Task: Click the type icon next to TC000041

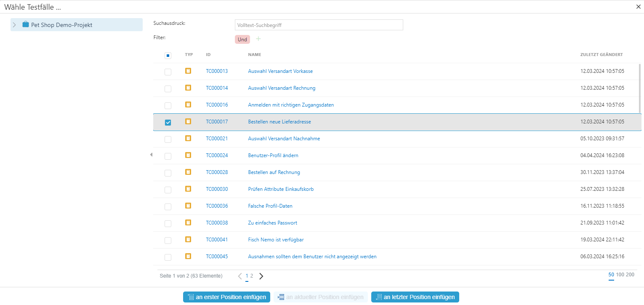Action: (188, 239)
